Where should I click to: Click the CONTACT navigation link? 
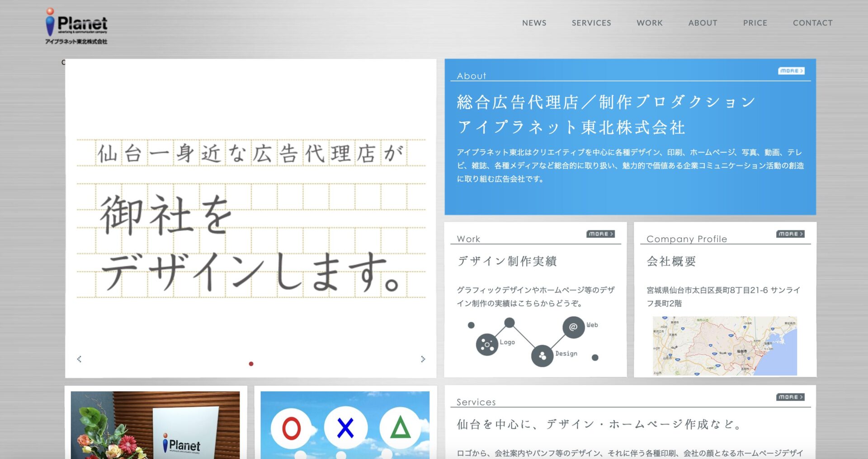[x=812, y=23]
